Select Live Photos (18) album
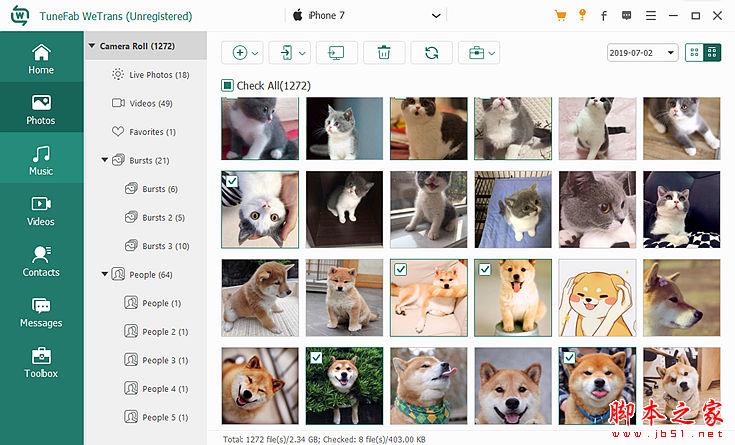 point(150,75)
